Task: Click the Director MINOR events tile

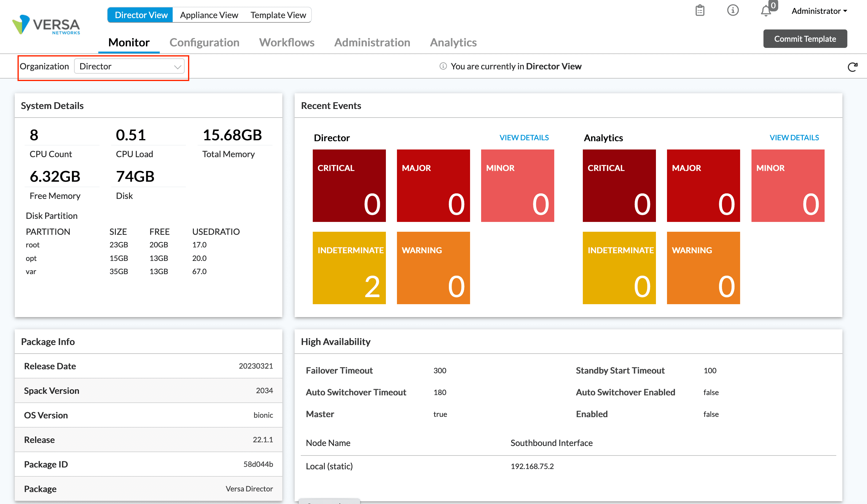Action: pyautogui.click(x=517, y=186)
